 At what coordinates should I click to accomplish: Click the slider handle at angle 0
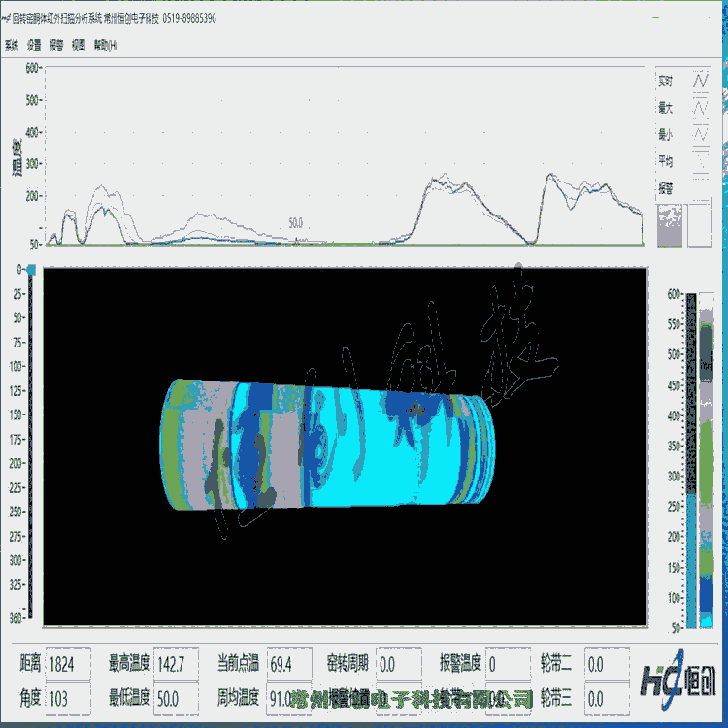click(x=32, y=269)
